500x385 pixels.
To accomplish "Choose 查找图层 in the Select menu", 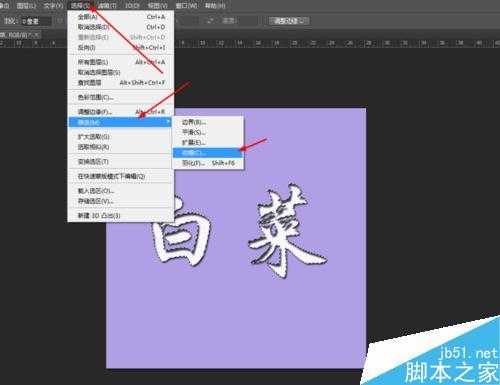I will pos(121,83).
